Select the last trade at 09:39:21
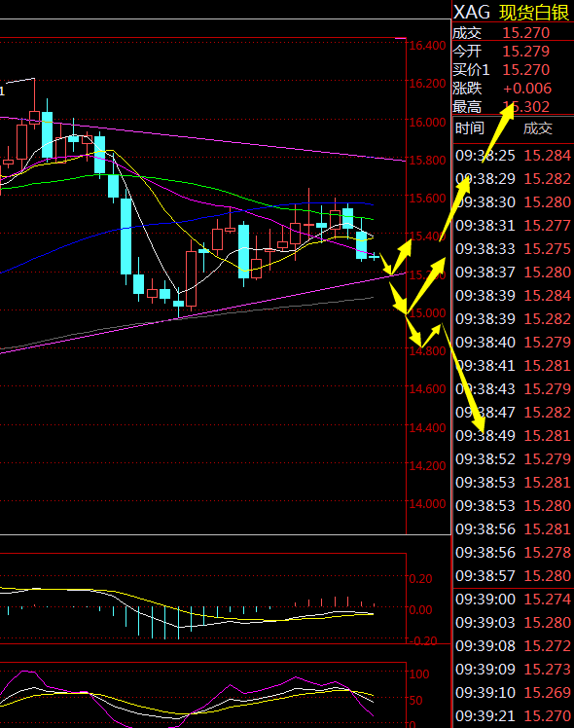 point(513,716)
